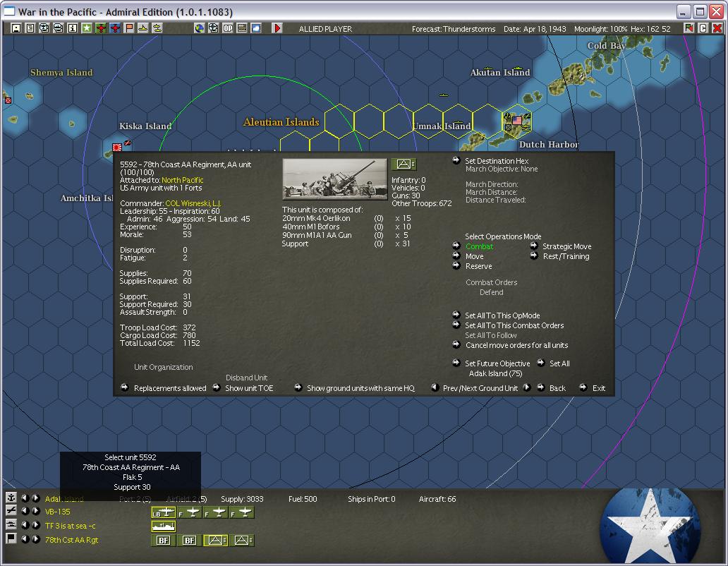Select Reserve operations mode

point(479,266)
